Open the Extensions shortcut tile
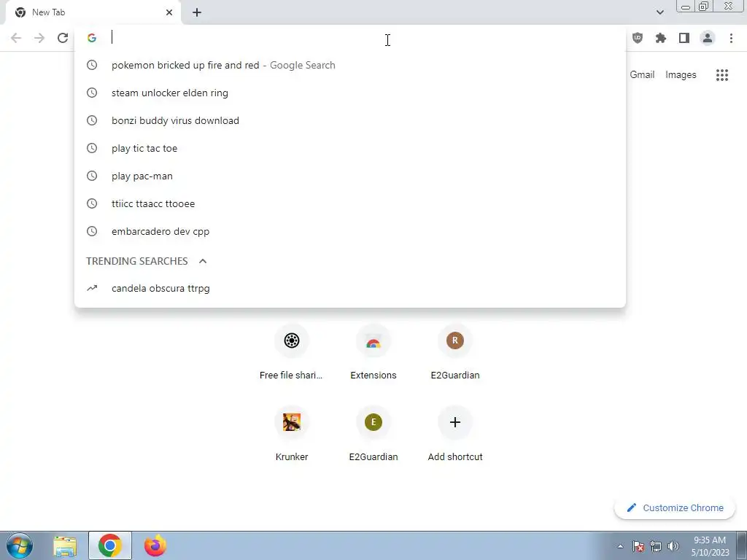Viewport: 747px width, 560px height. (x=373, y=352)
